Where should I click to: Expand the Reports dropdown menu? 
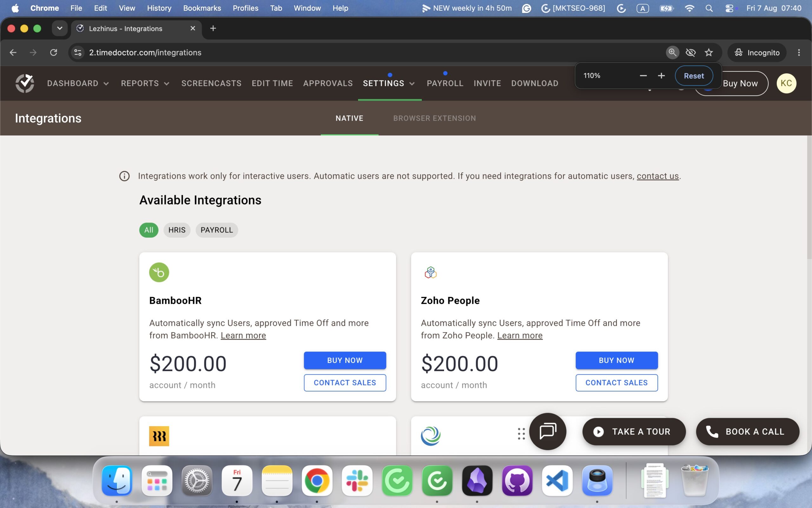pos(145,83)
